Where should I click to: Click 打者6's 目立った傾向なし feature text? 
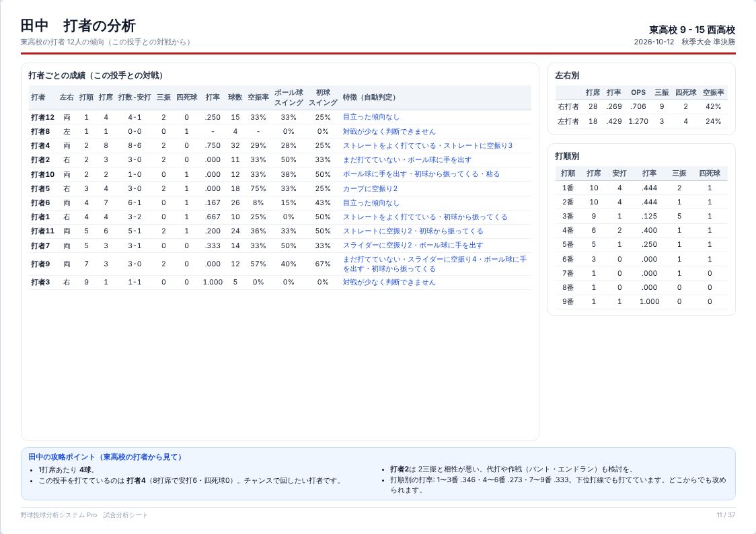[371, 203]
